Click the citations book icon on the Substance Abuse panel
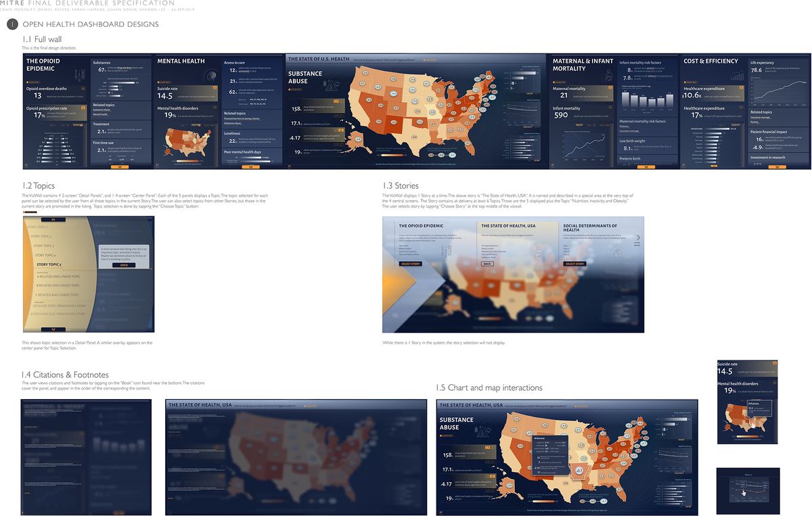This screenshot has height=516, width=812. click(x=289, y=164)
